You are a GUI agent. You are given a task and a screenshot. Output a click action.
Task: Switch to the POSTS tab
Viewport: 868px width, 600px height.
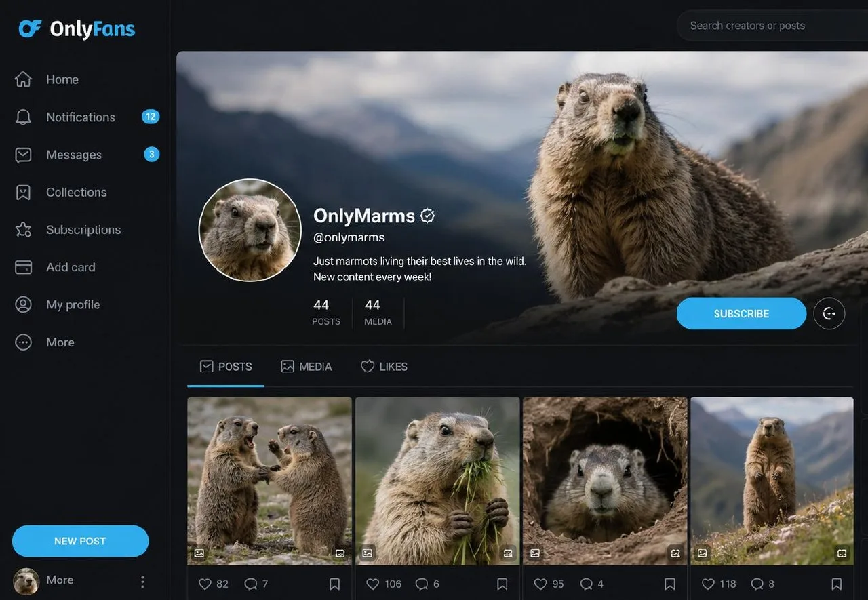click(x=226, y=367)
